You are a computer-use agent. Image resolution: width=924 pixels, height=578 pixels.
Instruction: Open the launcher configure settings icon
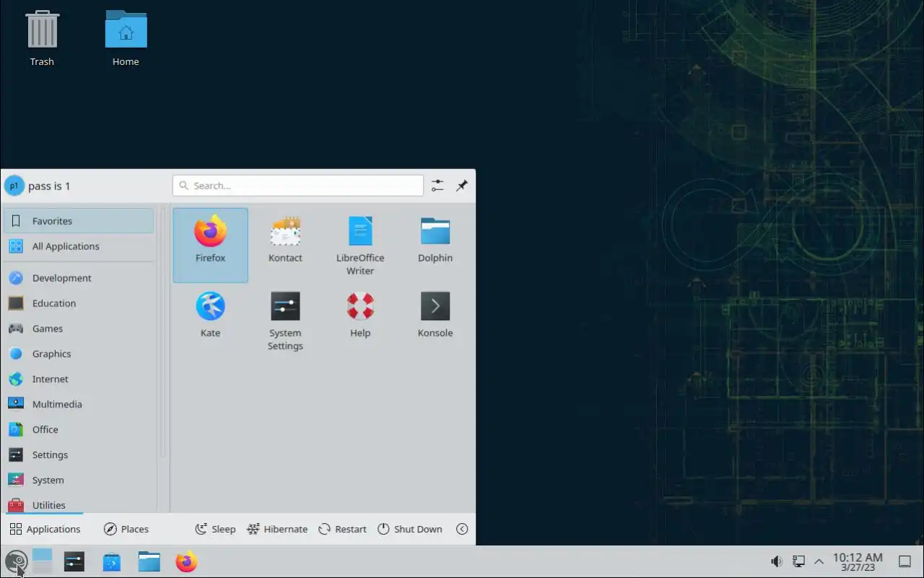tap(437, 186)
